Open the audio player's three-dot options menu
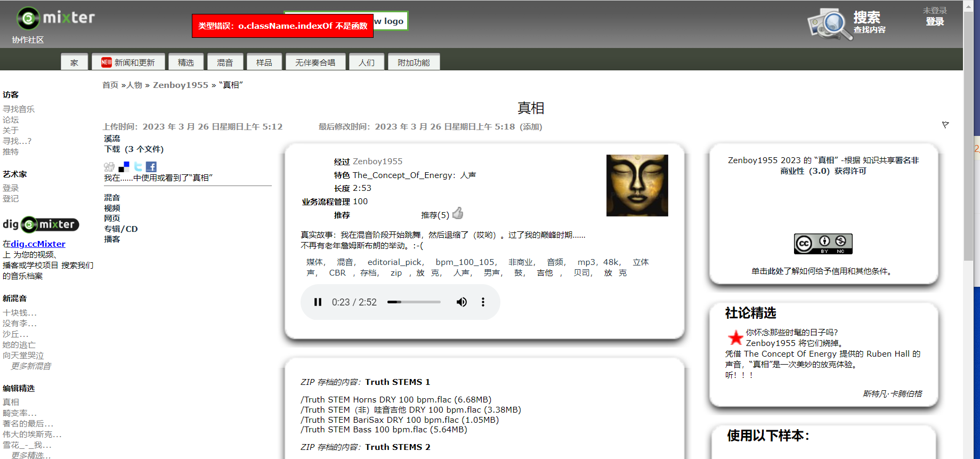The height and width of the screenshot is (459, 980). point(483,302)
